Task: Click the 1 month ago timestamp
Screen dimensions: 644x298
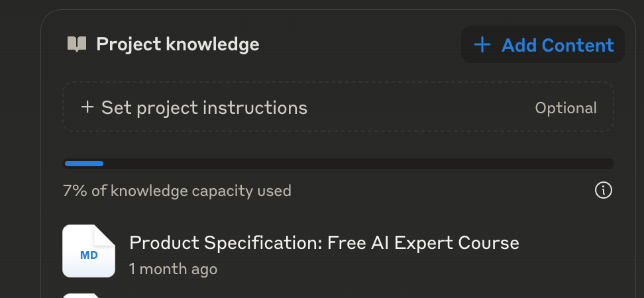Action: tap(173, 269)
